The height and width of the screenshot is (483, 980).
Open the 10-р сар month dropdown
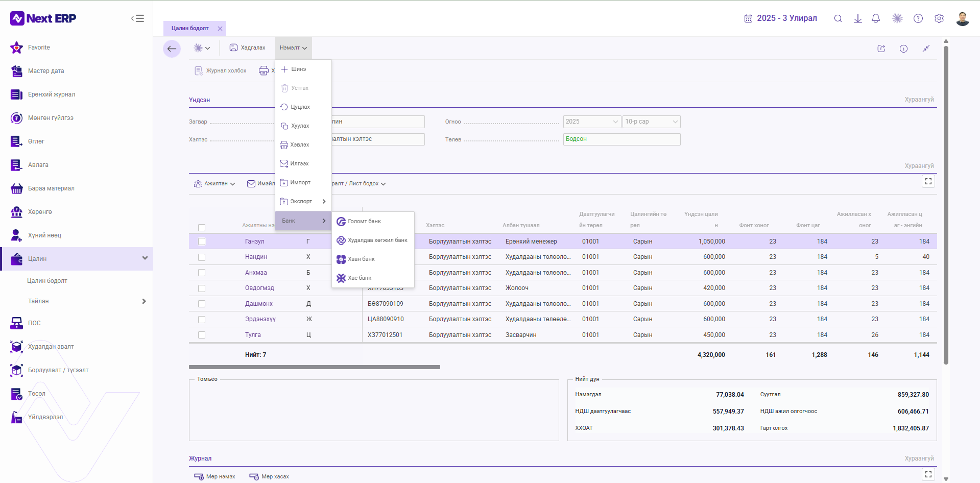tap(651, 122)
